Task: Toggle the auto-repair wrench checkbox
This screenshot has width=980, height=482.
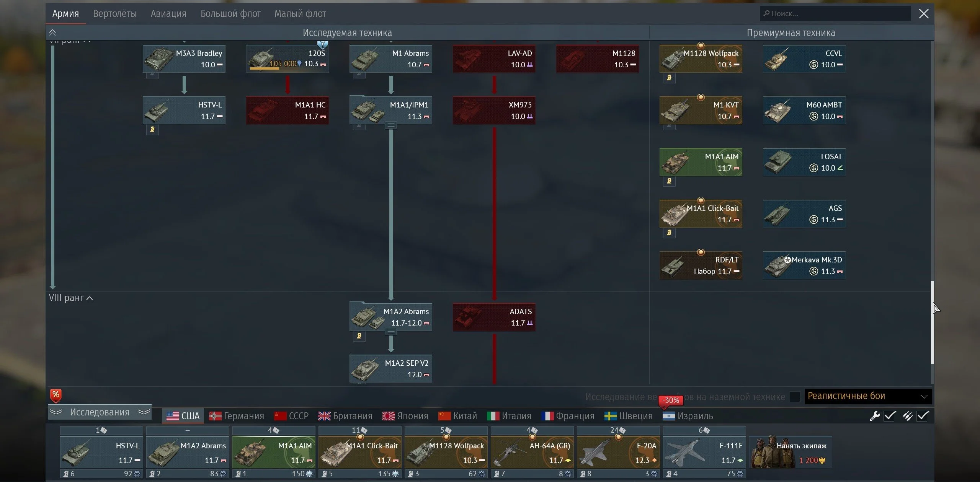Action: click(890, 416)
